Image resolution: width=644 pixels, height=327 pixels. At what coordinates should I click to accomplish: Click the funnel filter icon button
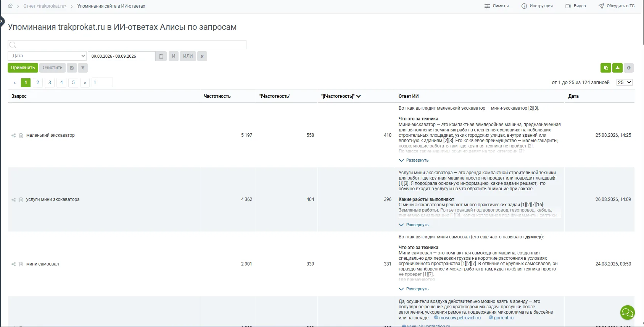point(83,68)
